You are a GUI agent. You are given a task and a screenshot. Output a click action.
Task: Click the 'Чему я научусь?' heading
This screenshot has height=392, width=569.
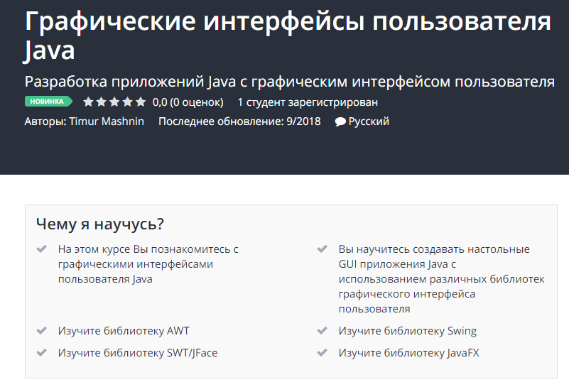[x=100, y=224]
